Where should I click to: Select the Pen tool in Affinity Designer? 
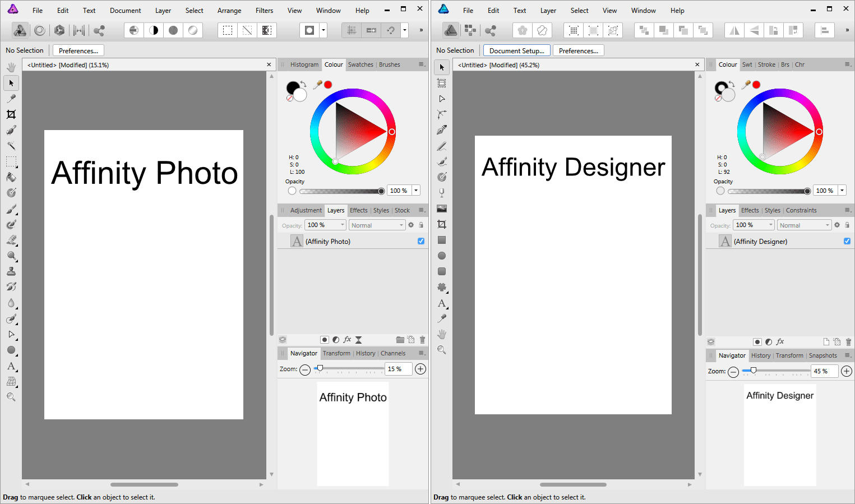point(442,130)
